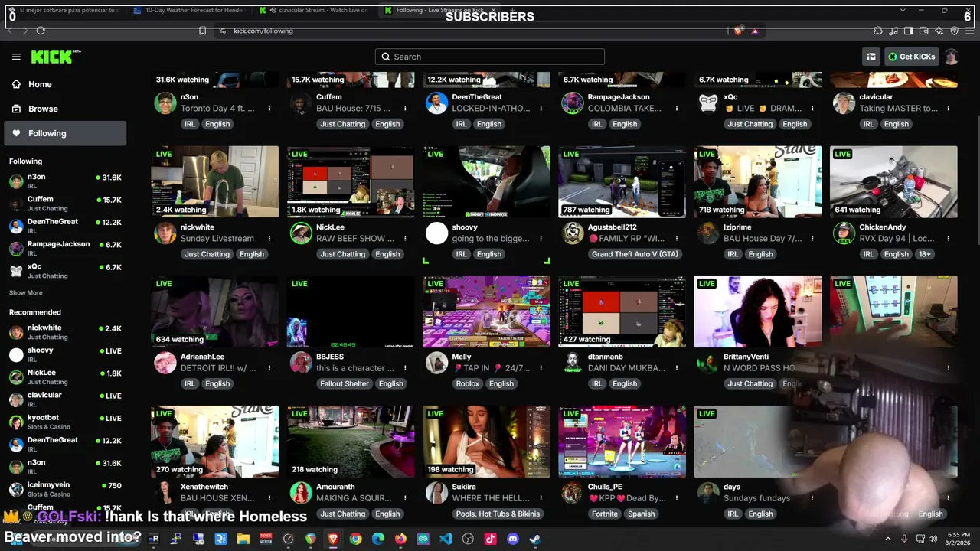Open TikTok from the taskbar
Viewport: 980px width, 551px height.
point(490,539)
